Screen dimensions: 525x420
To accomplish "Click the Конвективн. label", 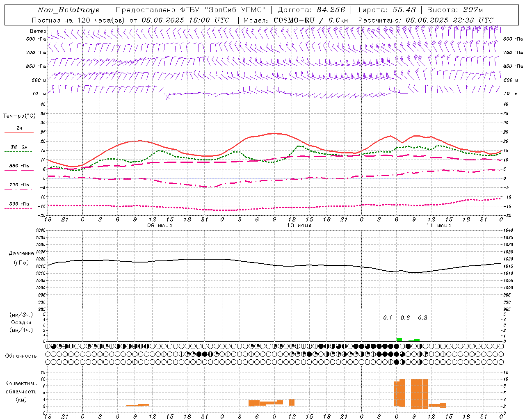I will coord(21,383).
